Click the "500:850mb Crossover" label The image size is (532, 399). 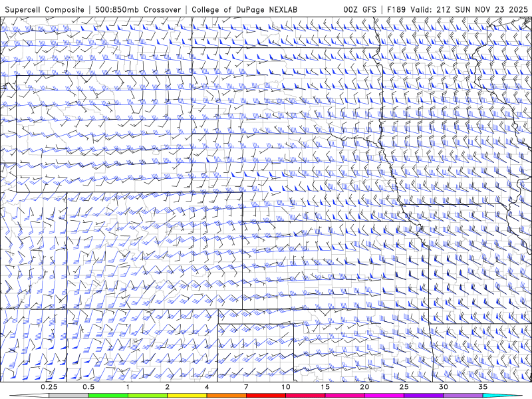(x=138, y=10)
